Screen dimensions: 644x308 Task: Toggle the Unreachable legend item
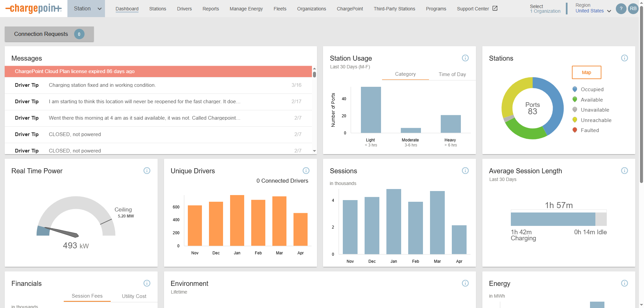coord(596,120)
